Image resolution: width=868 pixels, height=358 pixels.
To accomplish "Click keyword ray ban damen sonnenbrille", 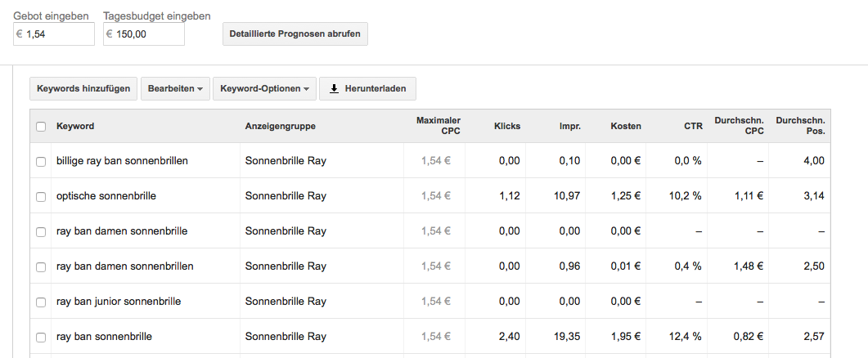I will [122, 231].
